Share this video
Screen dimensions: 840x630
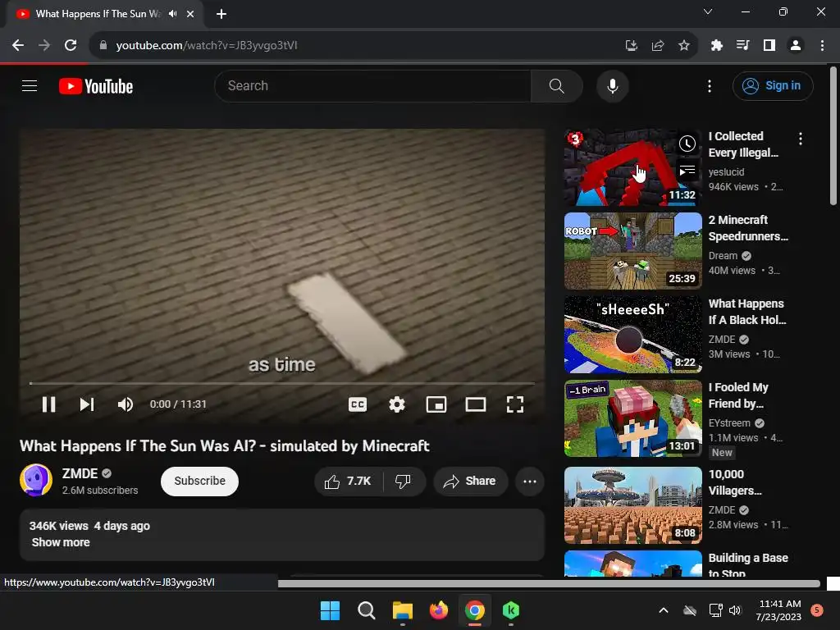pyautogui.click(x=470, y=481)
